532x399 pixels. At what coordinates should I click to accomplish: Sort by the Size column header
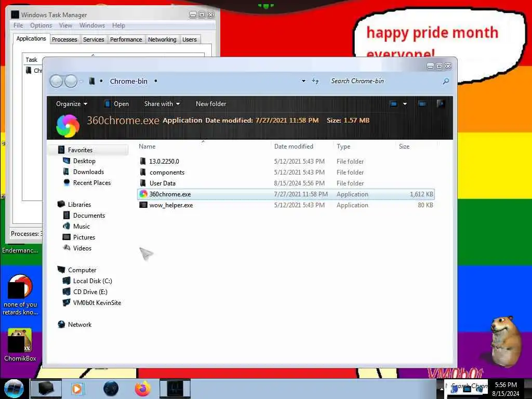tap(404, 146)
